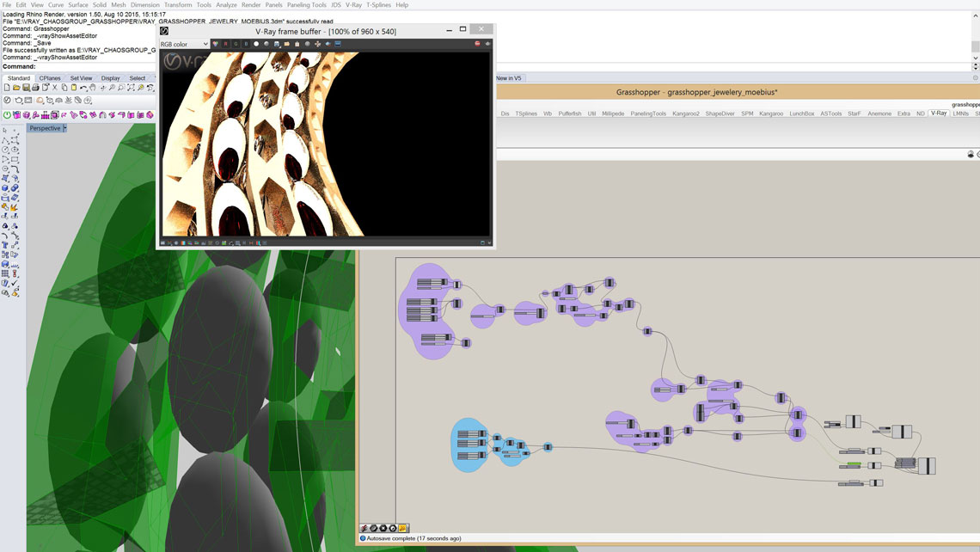Screen dimensions: 980x552
Task: Toggle the blue channel in V-Ray frame buffer
Action: (x=246, y=44)
